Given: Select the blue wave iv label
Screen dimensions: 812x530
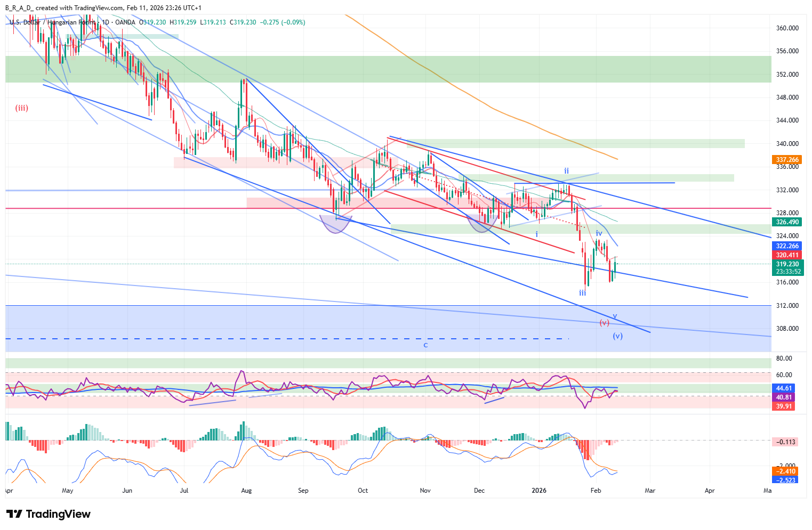Looking at the screenshot, I should pyautogui.click(x=599, y=233).
